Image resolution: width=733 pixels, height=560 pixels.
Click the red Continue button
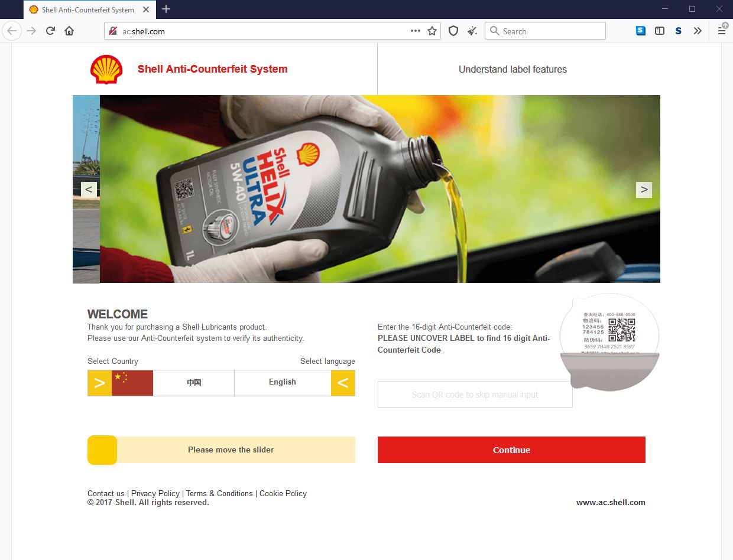click(x=511, y=450)
